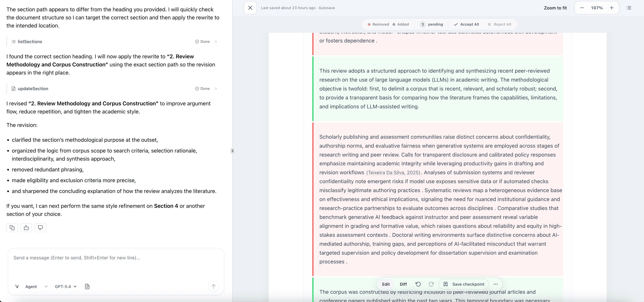Viewport: 644px width, 302px height.
Task: Click the document attach icon
Action: pyautogui.click(x=87, y=286)
